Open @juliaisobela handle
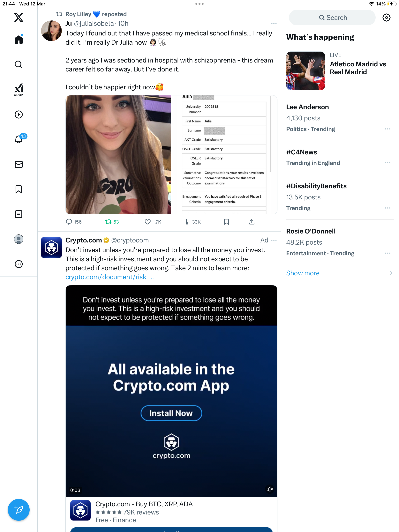Screen dimensions: 399x532 (94, 24)
